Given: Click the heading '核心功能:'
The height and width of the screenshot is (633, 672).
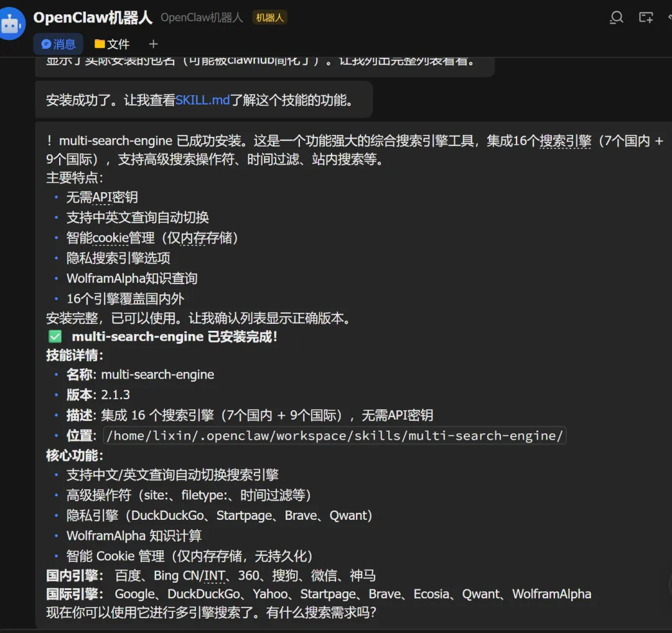Looking at the screenshot, I should coord(75,456).
